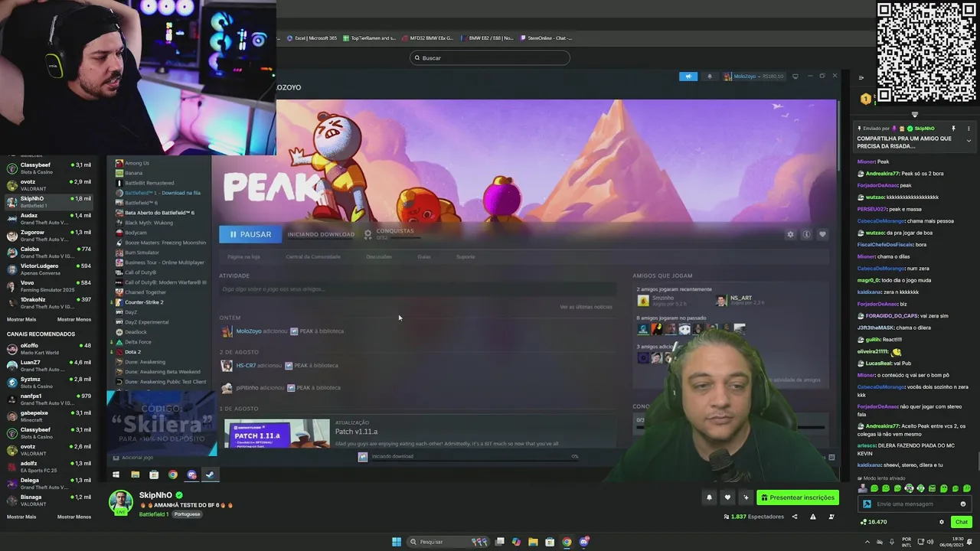
Task: Collapse chat panel arrow icon
Action: [x=861, y=77]
